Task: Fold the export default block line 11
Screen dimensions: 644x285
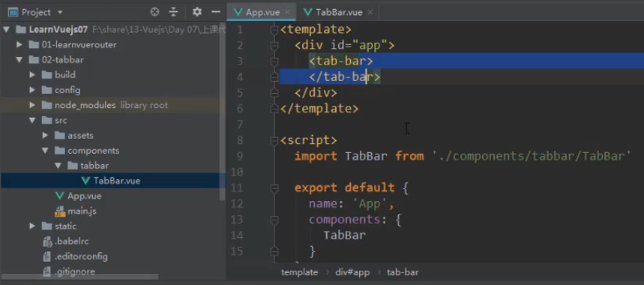Action: tap(274, 188)
